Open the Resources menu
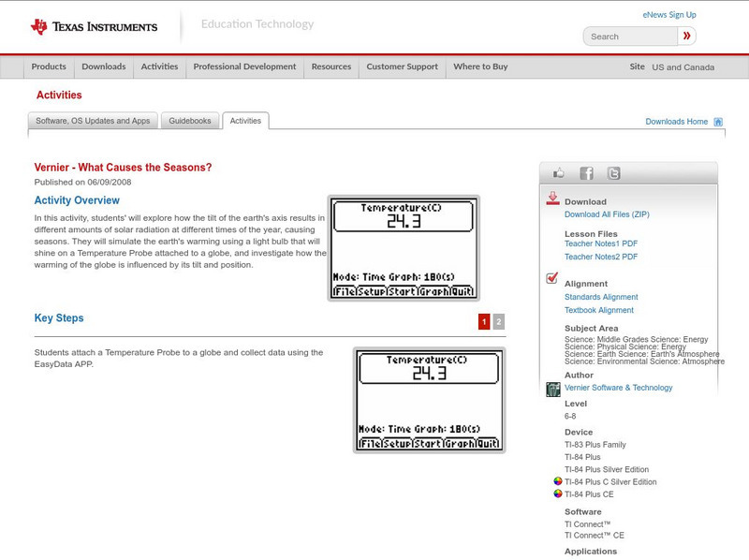Image resolution: width=749 pixels, height=560 pixels. click(x=331, y=66)
